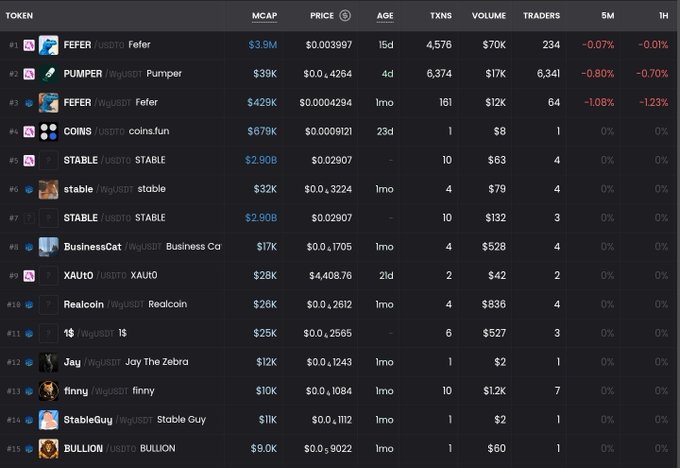Viewport: 680px width, 468px height.
Task: Open the StableGuy token name
Action: pyautogui.click(x=88, y=420)
